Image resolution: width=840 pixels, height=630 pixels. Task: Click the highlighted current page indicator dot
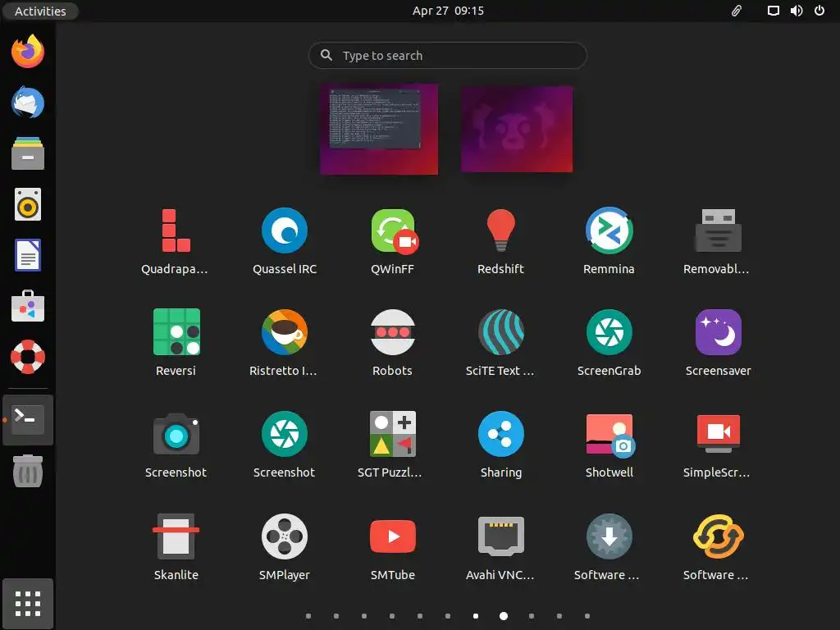pyautogui.click(x=504, y=616)
